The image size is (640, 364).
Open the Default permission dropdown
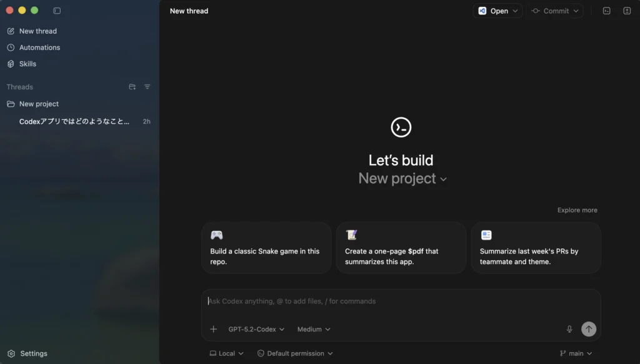tap(295, 353)
